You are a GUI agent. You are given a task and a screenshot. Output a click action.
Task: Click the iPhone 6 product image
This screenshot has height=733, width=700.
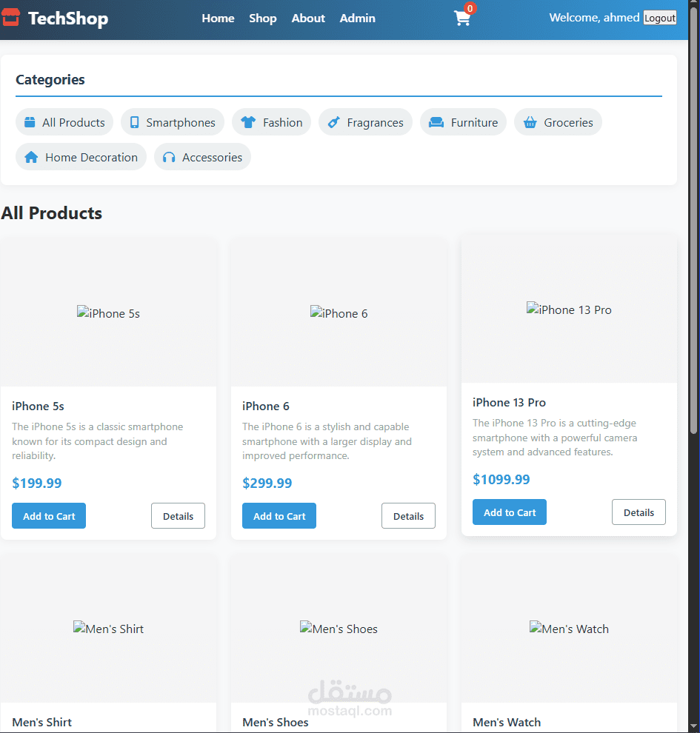click(339, 312)
